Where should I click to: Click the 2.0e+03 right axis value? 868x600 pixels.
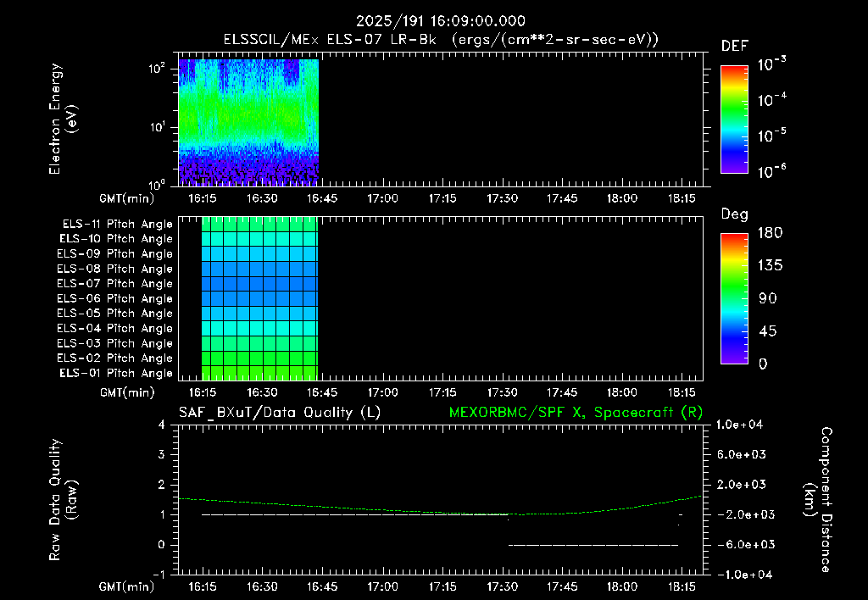[x=742, y=485]
